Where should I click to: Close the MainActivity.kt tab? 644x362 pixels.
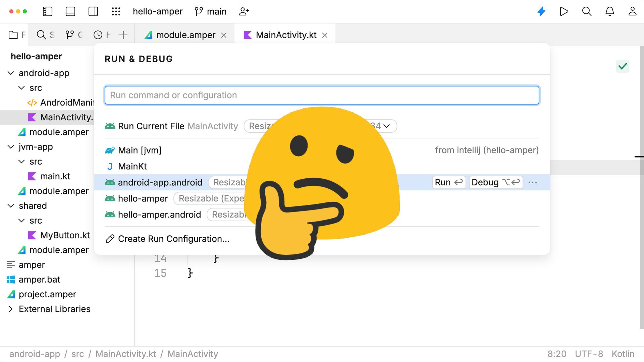[325, 35]
